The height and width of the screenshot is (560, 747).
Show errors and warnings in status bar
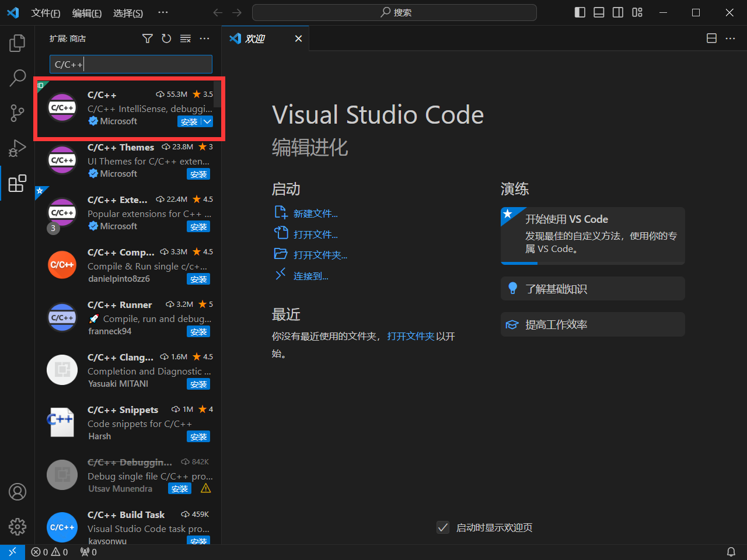[x=50, y=552]
